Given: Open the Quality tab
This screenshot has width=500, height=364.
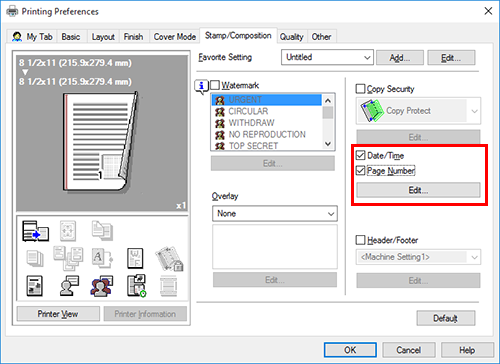Looking at the screenshot, I should pos(291,37).
